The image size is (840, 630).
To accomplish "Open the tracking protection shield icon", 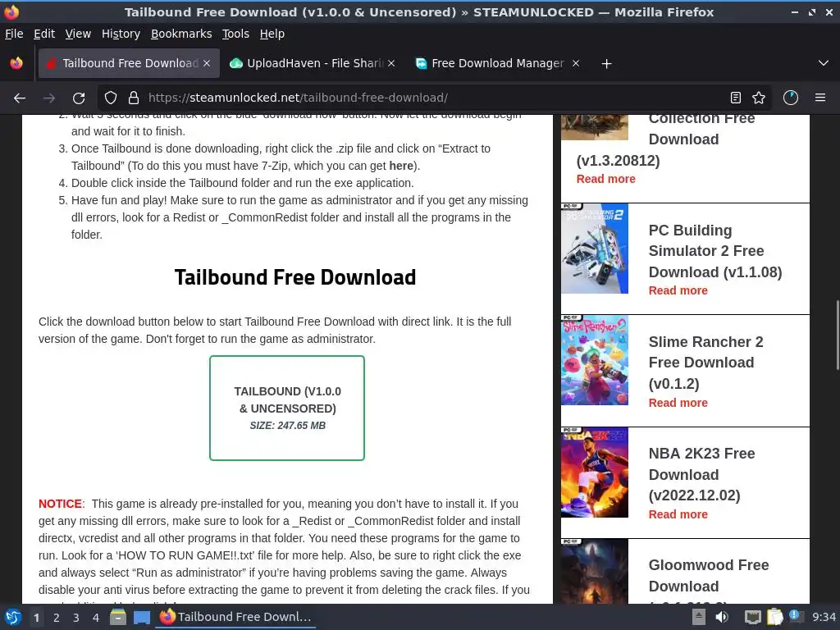I will pyautogui.click(x=111, y=98).
